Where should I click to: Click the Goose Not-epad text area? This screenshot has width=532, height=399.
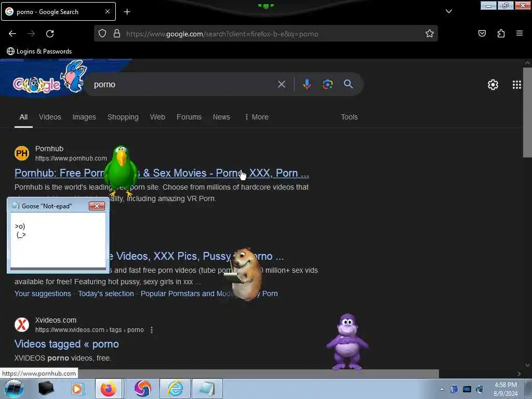(x=58, y=240)
